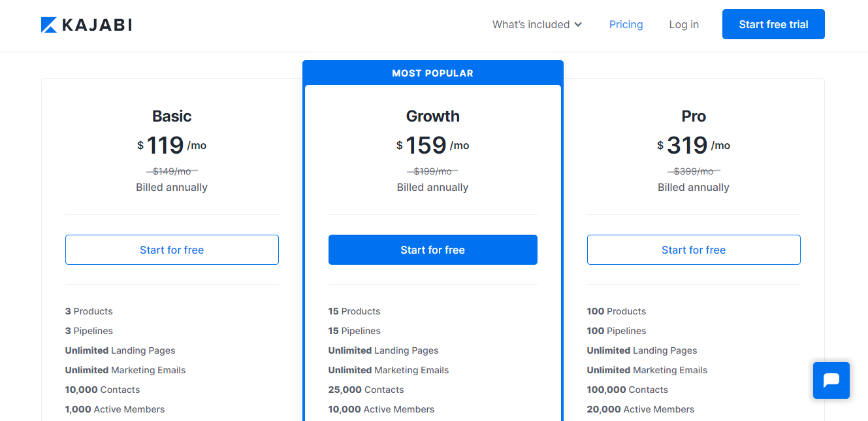Click the Kajabi logo icon
This screenshot has width=868, height=421.
(49, 25)
